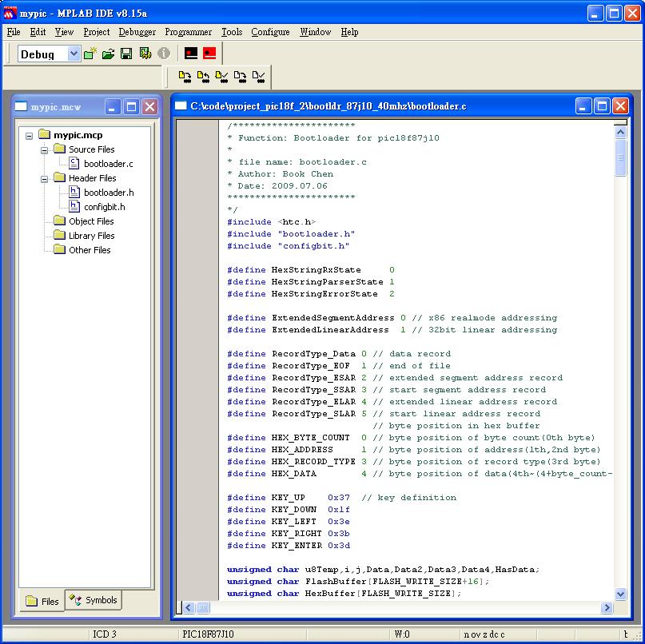Open the Tools menu
The width and height of the screenshot is (645, 644).
pyautogui.click(x=232, y=32)
